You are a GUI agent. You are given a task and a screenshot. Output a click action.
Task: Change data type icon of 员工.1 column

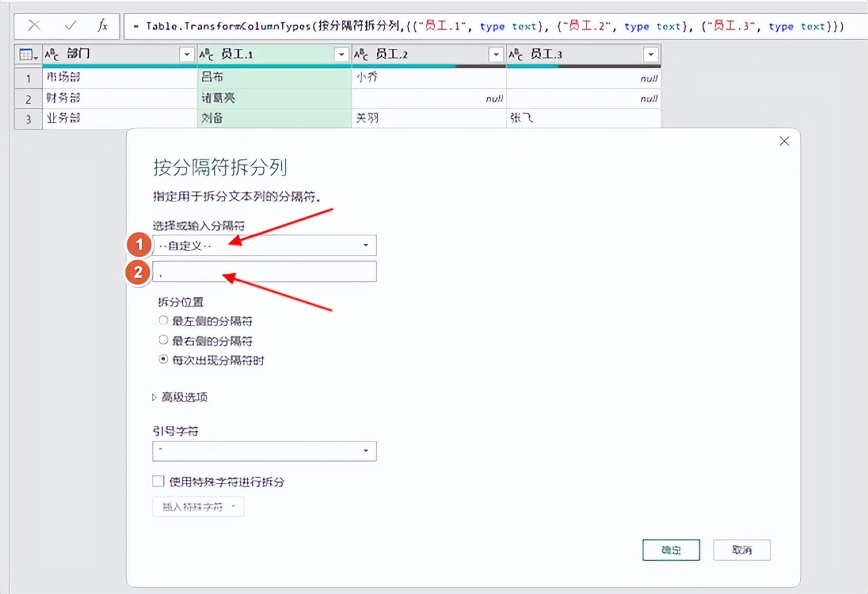click(x=207, y=55)
